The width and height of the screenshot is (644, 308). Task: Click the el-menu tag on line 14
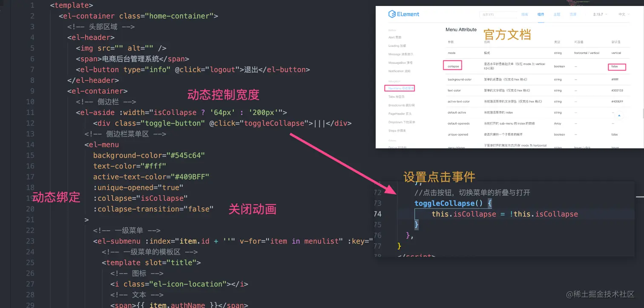102,145
